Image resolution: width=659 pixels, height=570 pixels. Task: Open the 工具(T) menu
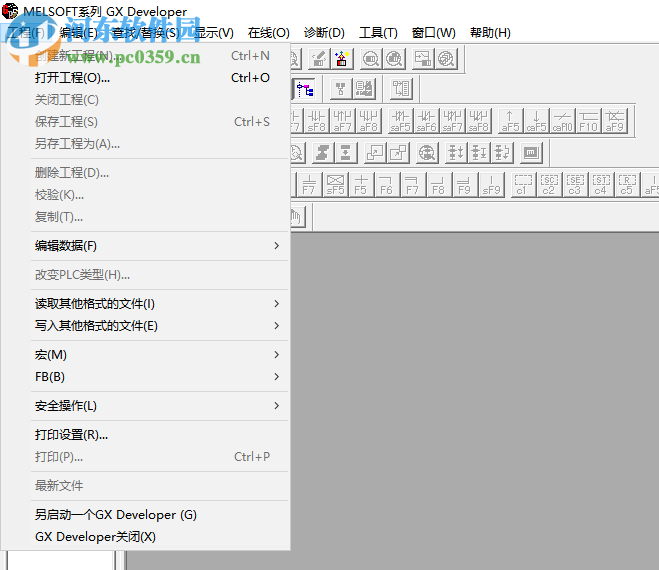coord(378,33)
